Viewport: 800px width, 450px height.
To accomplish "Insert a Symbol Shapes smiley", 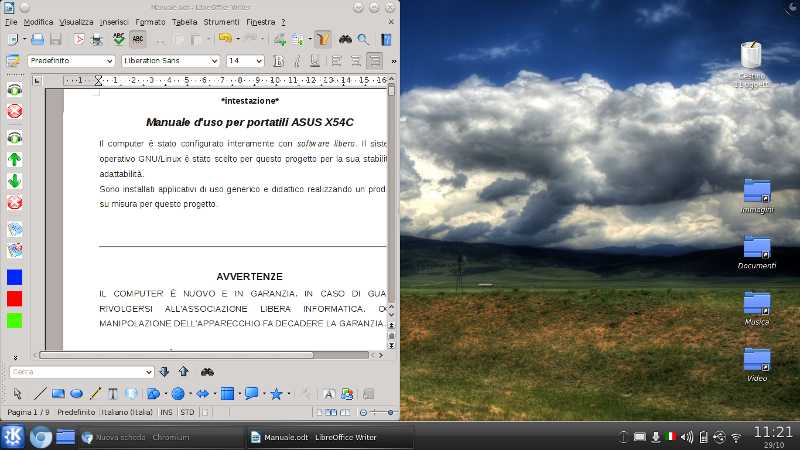I will [x=178, y=393].
